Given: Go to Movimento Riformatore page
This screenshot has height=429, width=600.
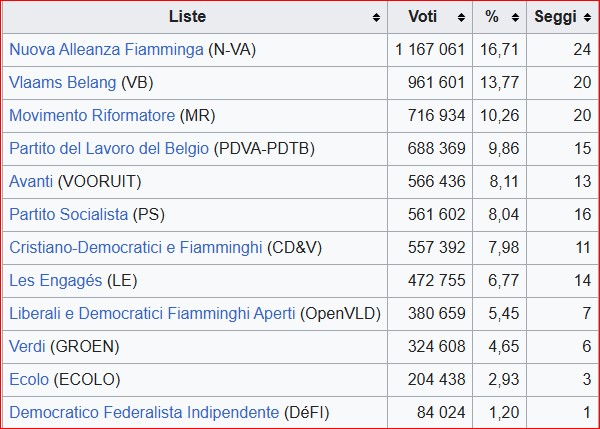Looking at the screenshot, I should click(x=92, y=115).
